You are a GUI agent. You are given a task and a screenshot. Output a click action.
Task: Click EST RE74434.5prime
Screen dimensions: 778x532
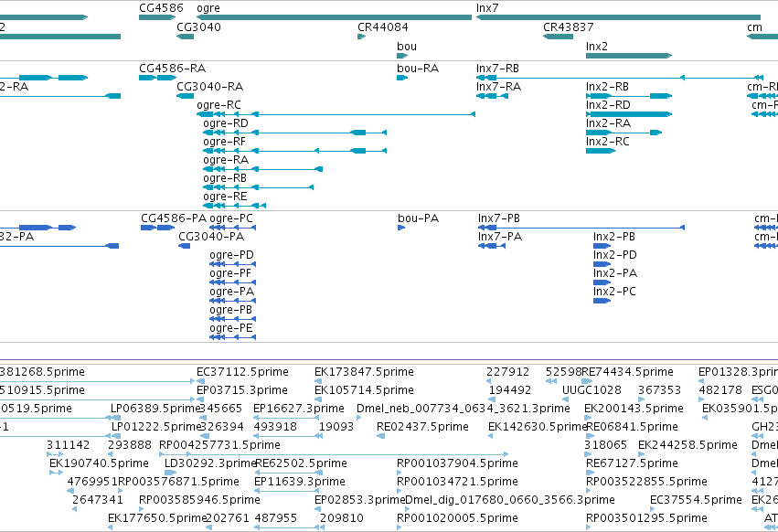coord(628,372)
